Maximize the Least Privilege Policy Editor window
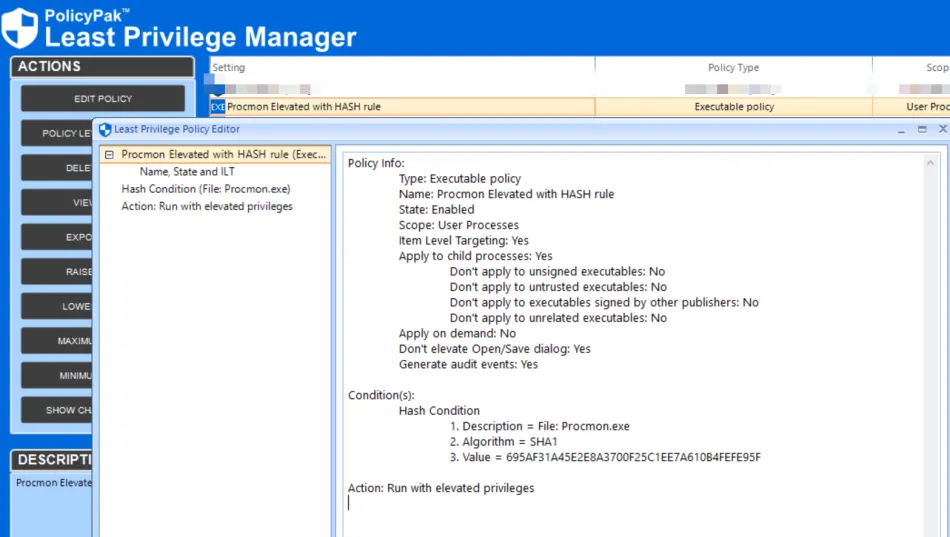950x537 pixels. tap(921, 129)
